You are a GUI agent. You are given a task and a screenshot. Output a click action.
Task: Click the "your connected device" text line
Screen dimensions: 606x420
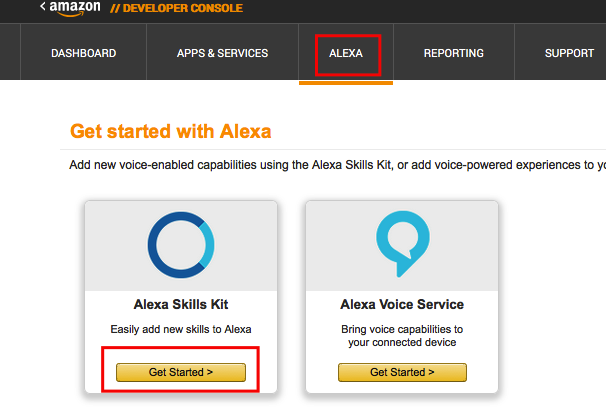click(402, 343)
